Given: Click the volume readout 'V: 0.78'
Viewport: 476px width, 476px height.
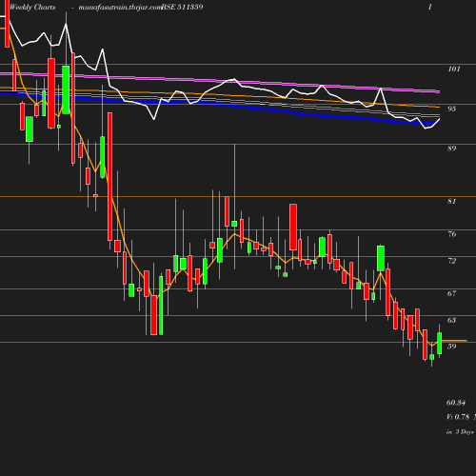Looking at the screenshot, I should 458,417.
